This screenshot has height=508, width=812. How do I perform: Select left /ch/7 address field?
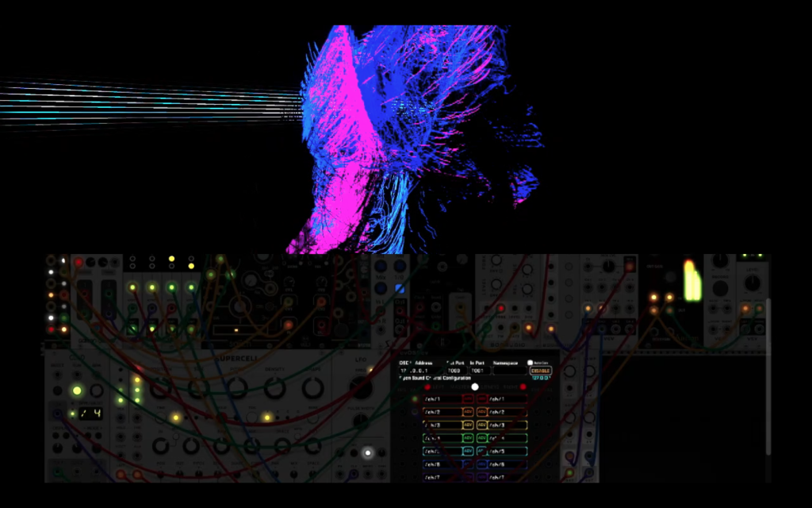pos(442,477)
